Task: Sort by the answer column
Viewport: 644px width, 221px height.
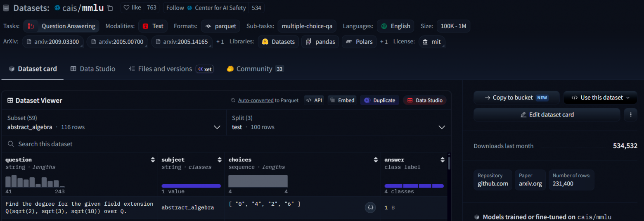Action: pyautogui.click(x=443, y=160)
